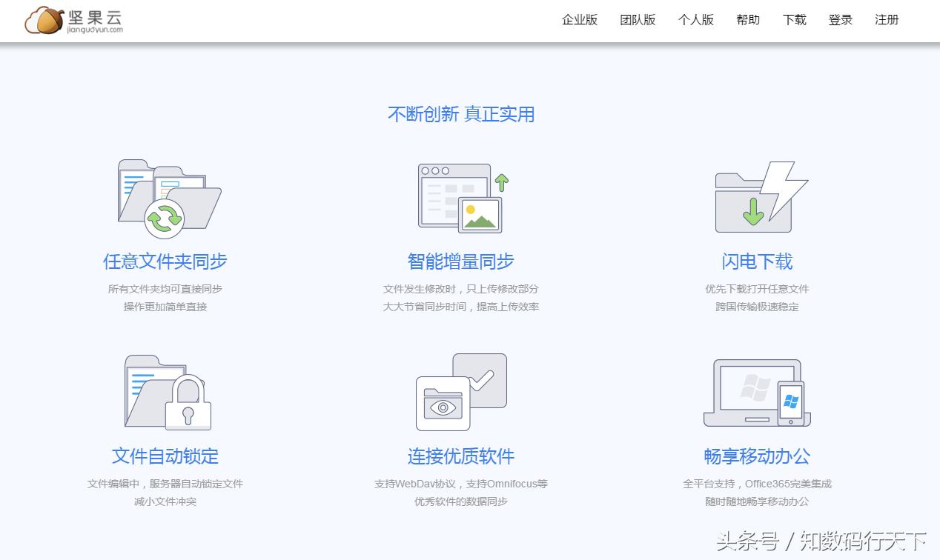Open the 企业版 menu item
The image size is (940, 560).
[x=580, y=20]
